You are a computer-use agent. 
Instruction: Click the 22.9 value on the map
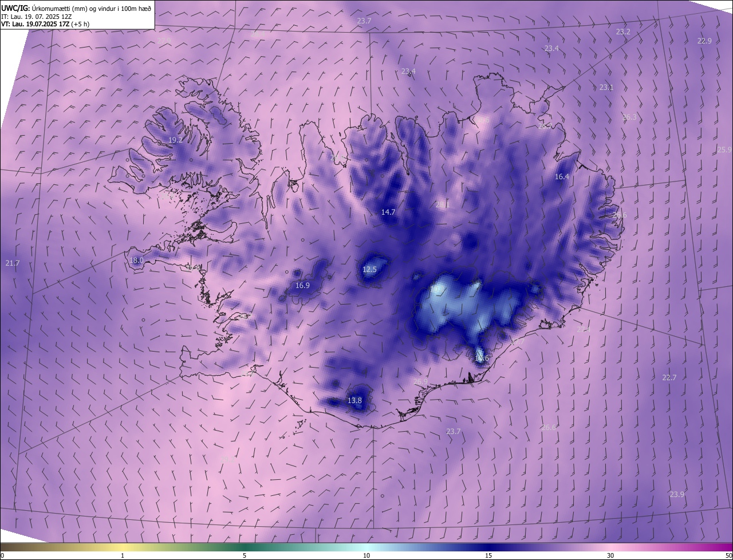(704, 41)
